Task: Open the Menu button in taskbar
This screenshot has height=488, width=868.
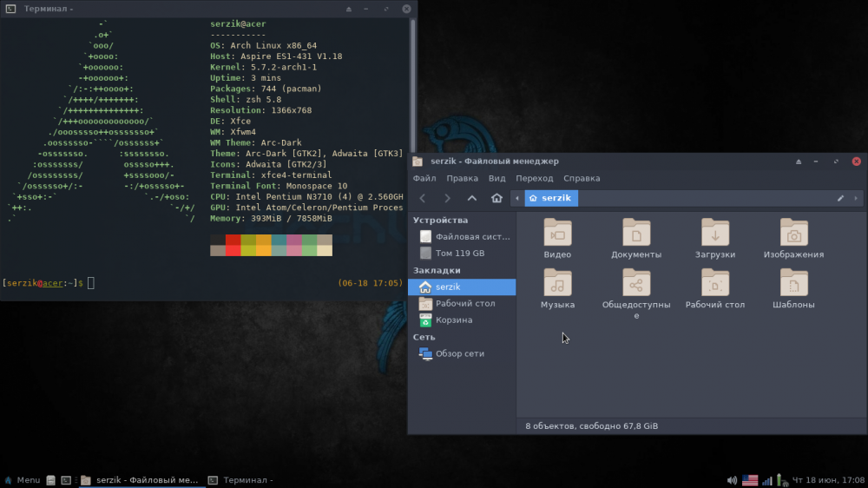Action: coord(23,480)
